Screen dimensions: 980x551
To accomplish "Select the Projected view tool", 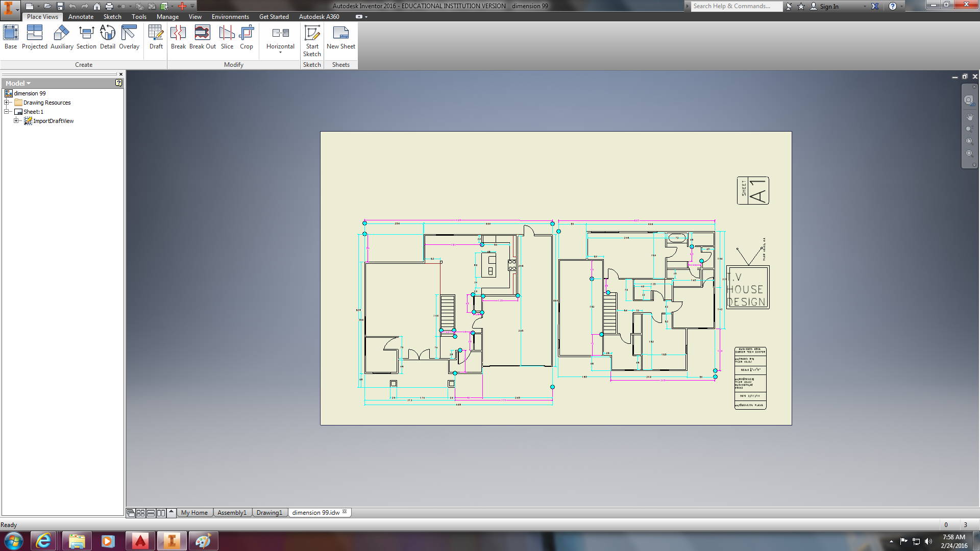I will point(34,37).
